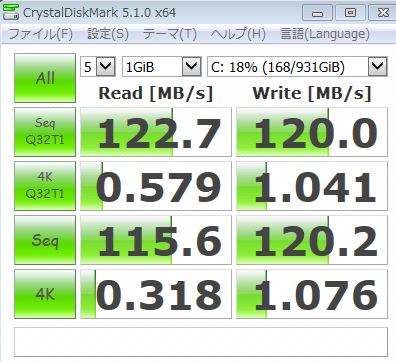Image resolution: width=396 pixels, height=362 pixels.
Task: Minimize the CrystalDiskMark window
Action: click(317, 13)
